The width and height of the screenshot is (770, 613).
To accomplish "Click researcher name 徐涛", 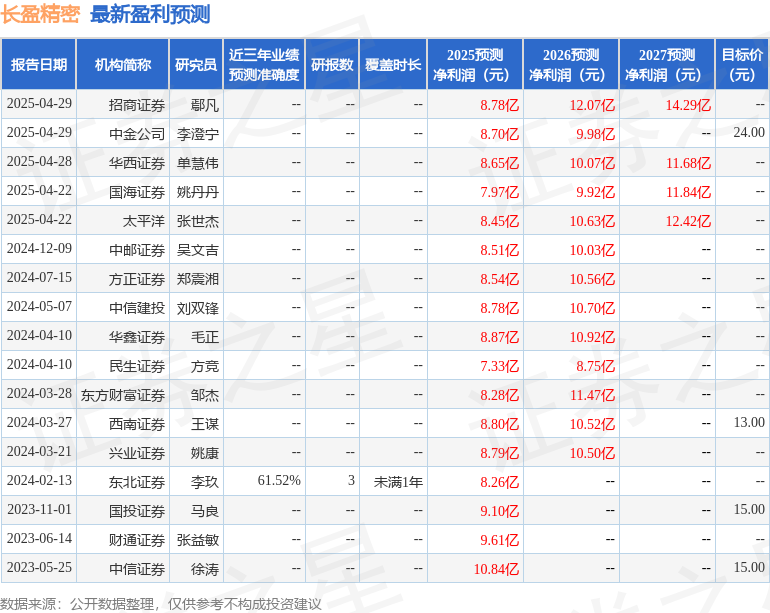I will tap(205, 569).
